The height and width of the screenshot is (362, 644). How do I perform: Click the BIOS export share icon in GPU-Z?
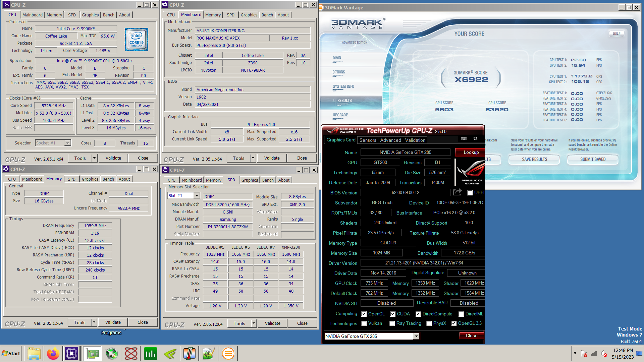click(457, 192)
